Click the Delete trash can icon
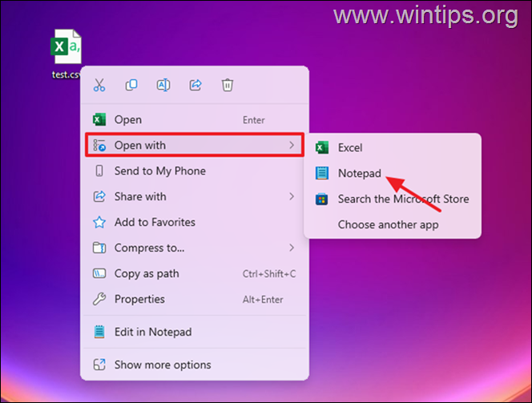The image size is (532, 403). pos(228,85)
